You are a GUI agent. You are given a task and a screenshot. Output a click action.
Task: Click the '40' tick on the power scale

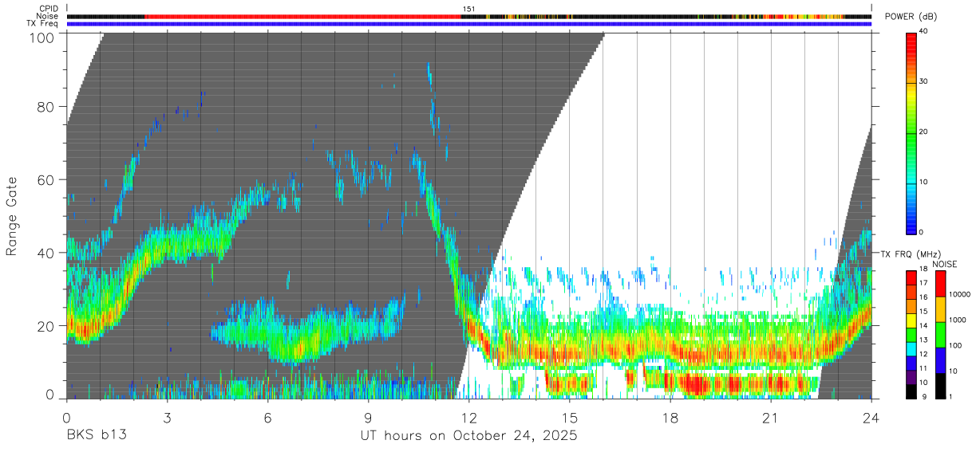923,32
